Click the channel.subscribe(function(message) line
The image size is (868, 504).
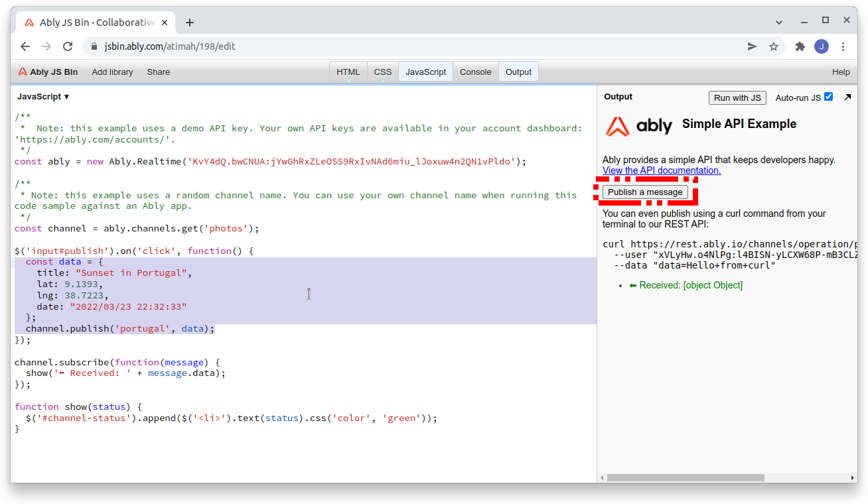[x=117, y=363]
